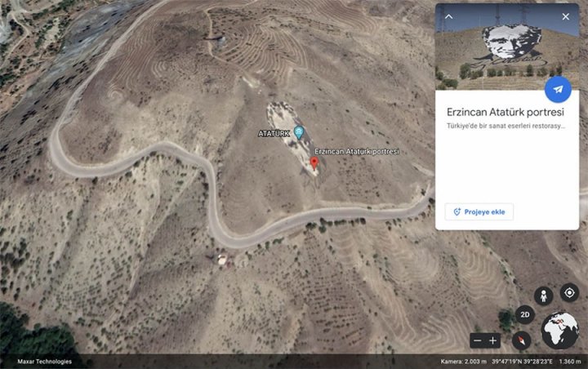Click the coordinates readout in status bar
This screenshot has width=588, height=369.
[522, 362]
